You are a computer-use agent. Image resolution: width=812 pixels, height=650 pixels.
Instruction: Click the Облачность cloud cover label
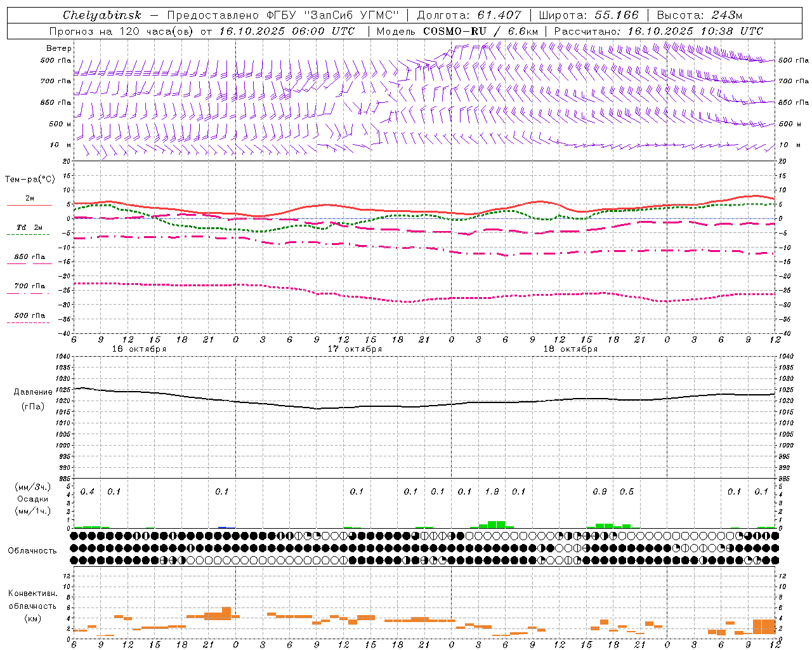click(32, 551)
